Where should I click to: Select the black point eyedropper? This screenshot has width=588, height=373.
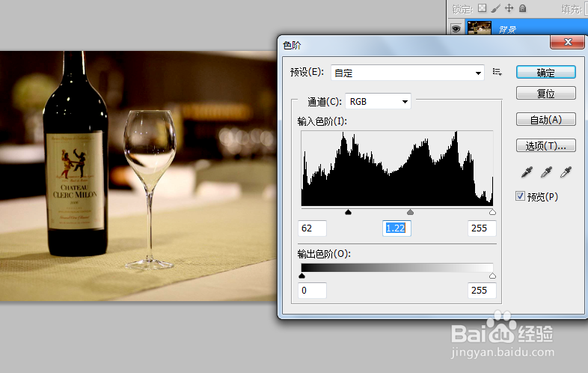coord(527,172)
